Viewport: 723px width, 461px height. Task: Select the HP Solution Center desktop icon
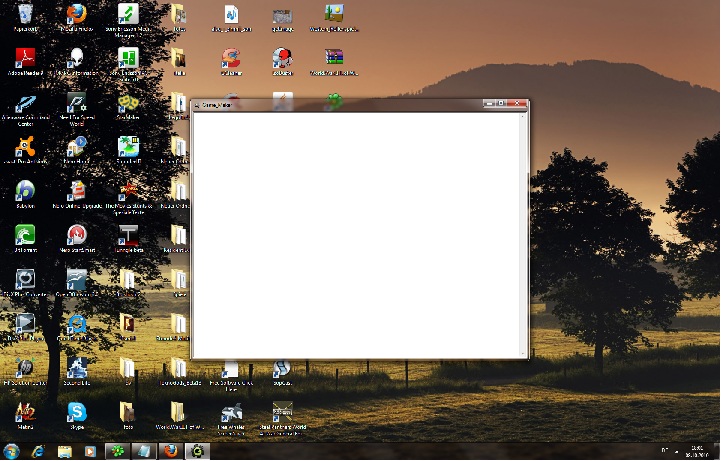[24, 366]
